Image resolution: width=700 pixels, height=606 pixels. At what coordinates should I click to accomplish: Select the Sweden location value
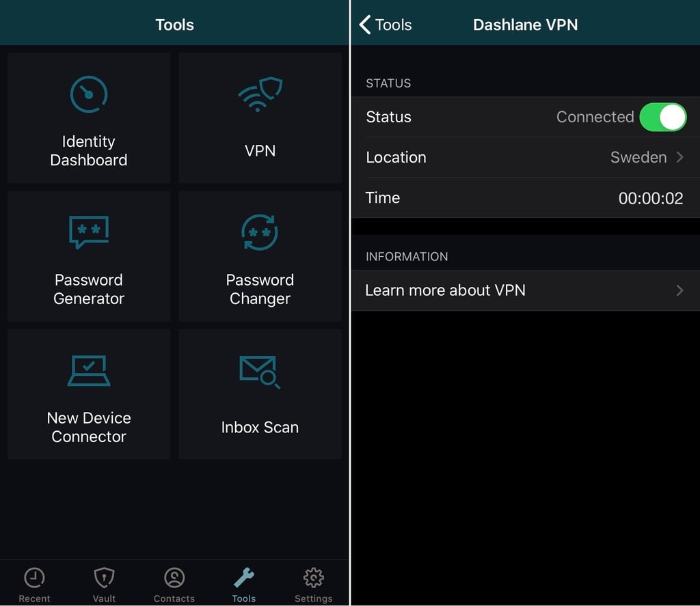coord(638,157)
